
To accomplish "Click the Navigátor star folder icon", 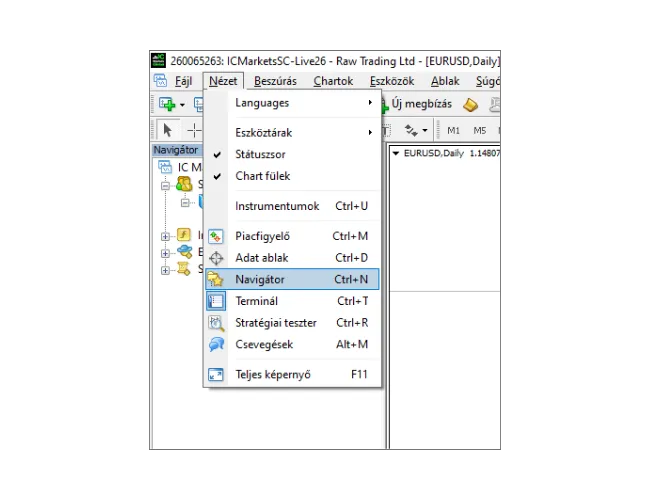I will pos(216,280).
